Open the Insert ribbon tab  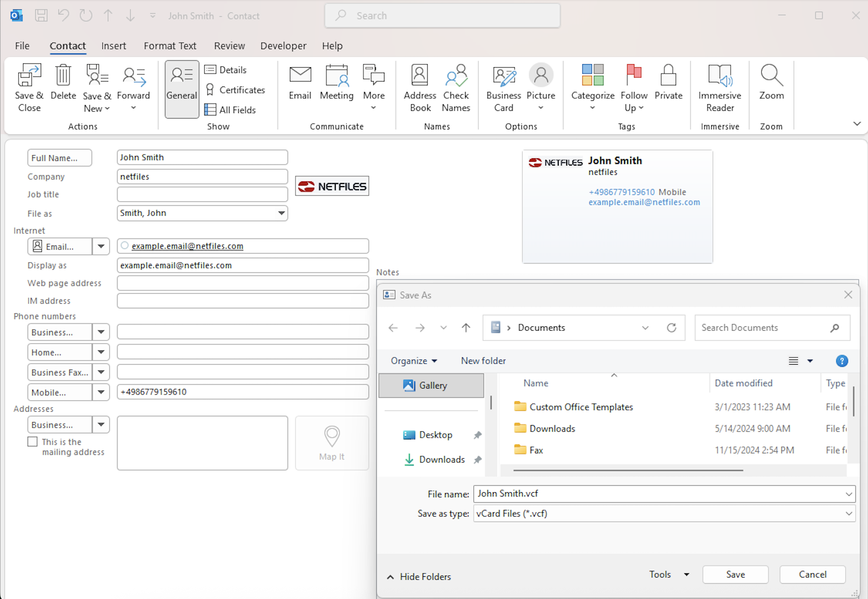(113, 46)
